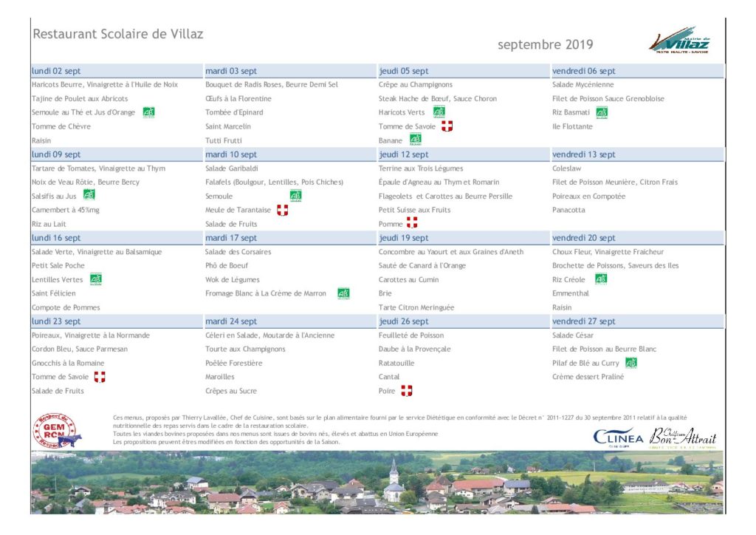This screenshot has height=535, width=756.
Task: Click the Savoie flag icon next to Poire
Action: click(x=407, y=391)
